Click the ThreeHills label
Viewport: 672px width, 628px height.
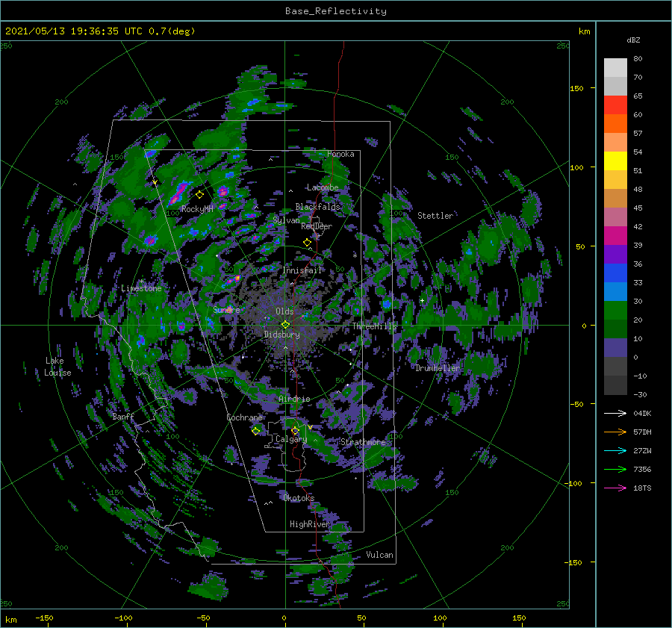pyautogui.click(x=374, y=326)
